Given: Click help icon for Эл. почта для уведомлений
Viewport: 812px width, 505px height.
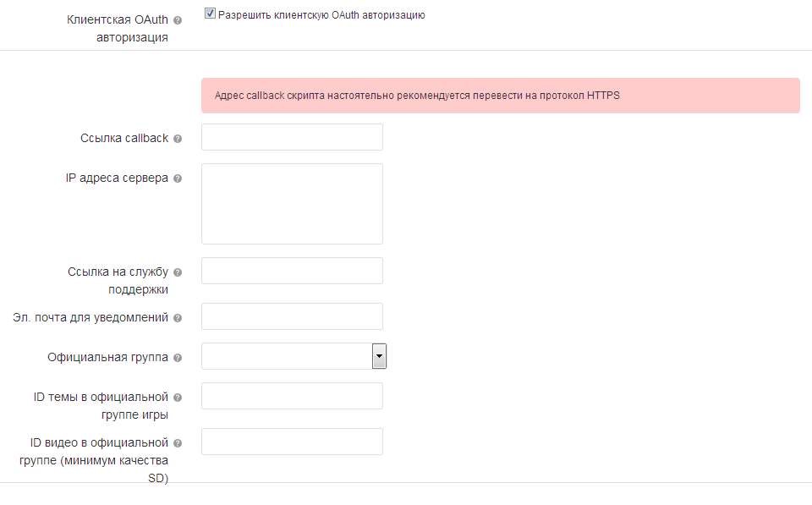Looking at the screenshot, I should click(x=178, y=318).
